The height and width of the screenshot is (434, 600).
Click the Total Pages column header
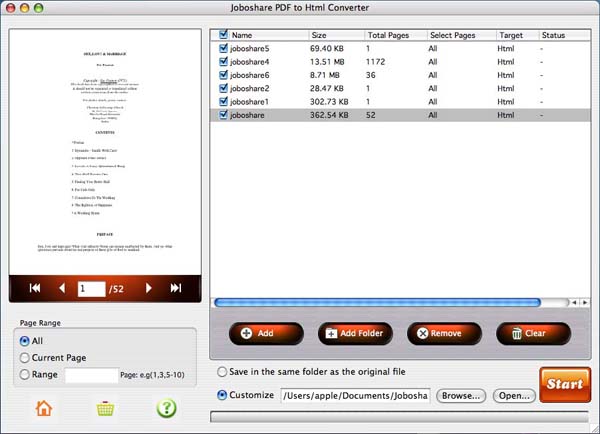(392, 35)
